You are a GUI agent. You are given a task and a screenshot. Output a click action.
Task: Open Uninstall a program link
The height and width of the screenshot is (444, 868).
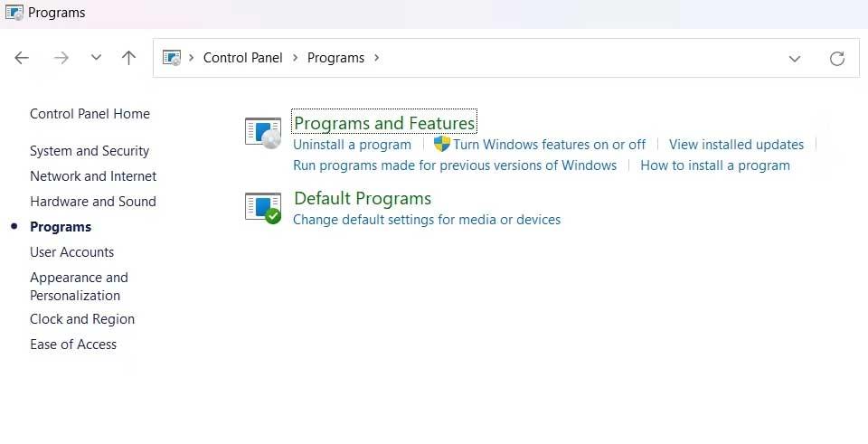point(352,145)
